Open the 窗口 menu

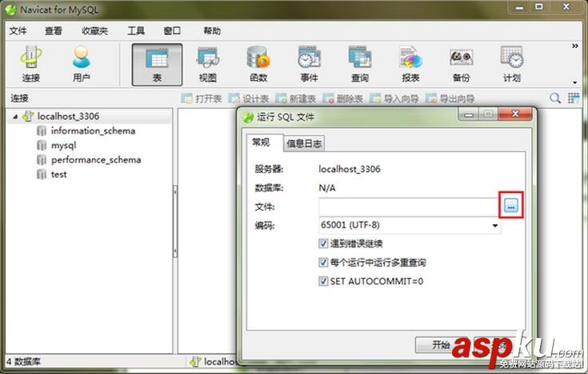click(172, 30)
